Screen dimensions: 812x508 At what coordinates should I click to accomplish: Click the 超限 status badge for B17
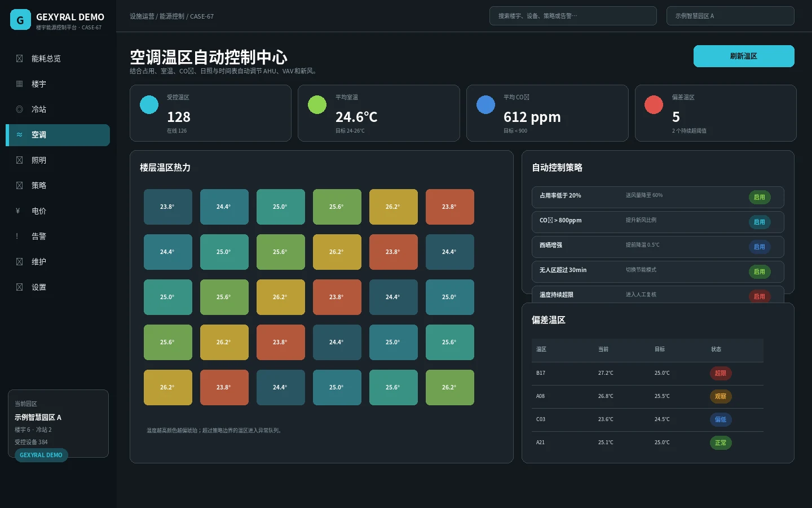pyautogui.click(x=721, y=373)
